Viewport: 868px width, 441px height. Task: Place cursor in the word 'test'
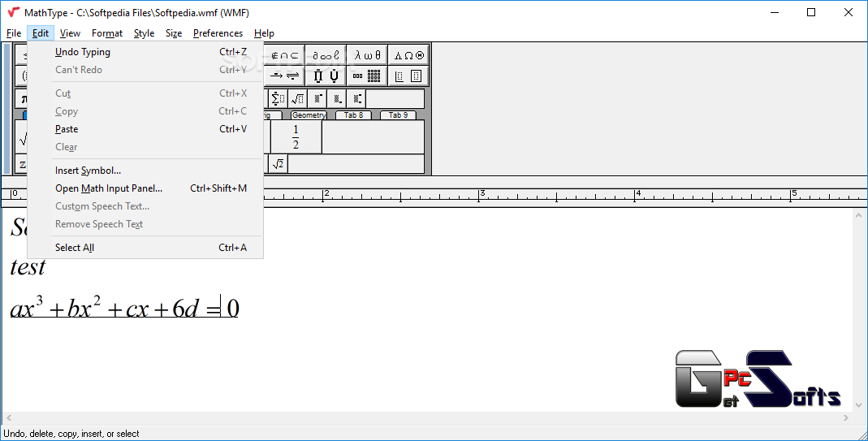(x=28, y=267)
